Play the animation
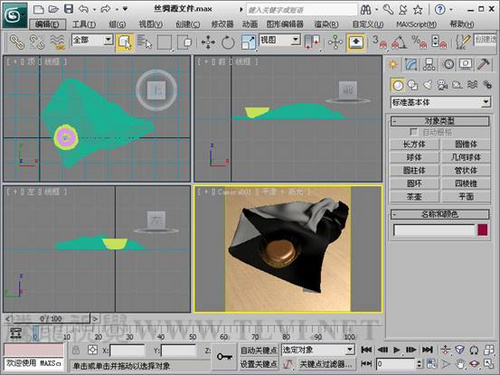 coord(396,350)
